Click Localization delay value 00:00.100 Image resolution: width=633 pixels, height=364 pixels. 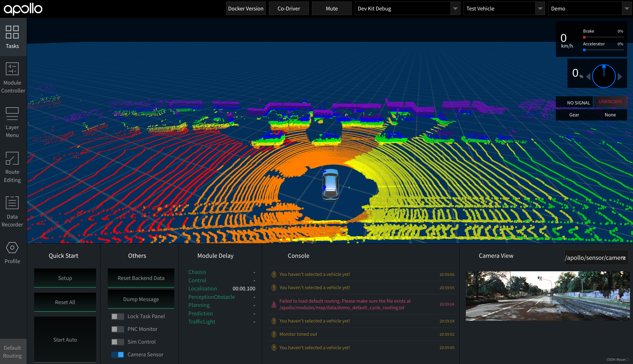point(244,289)
